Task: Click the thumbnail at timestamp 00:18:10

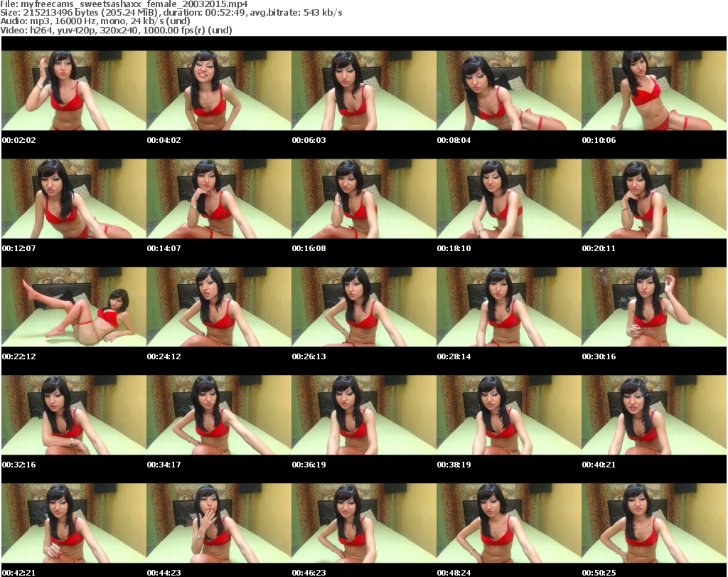Action: tap(509, 198)
